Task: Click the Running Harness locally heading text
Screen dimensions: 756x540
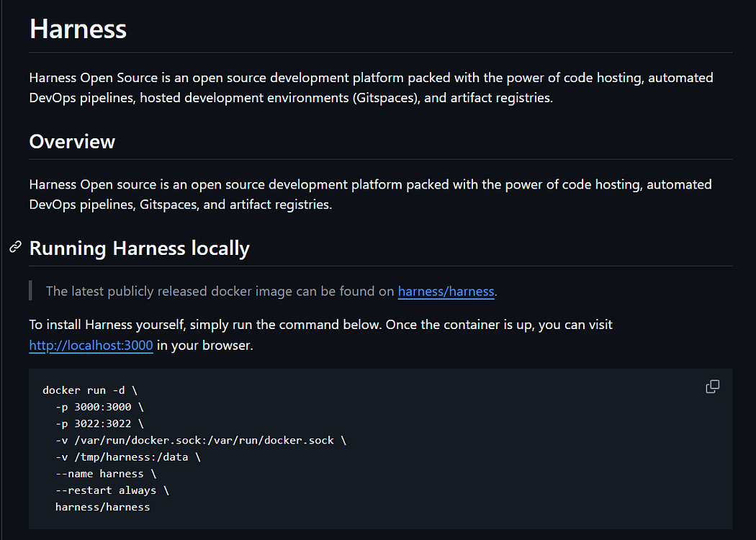Action: click(x=139, y=248)
